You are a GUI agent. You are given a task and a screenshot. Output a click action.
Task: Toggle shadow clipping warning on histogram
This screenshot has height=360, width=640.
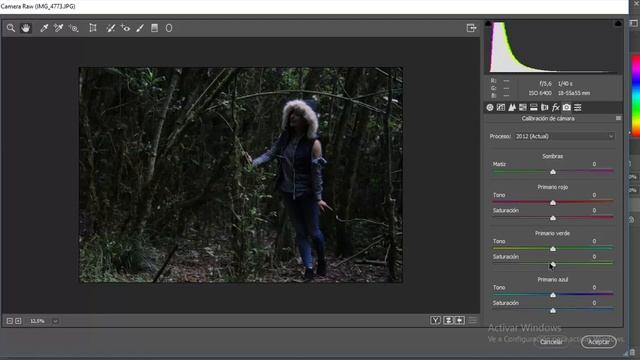(x=488, y=24)
